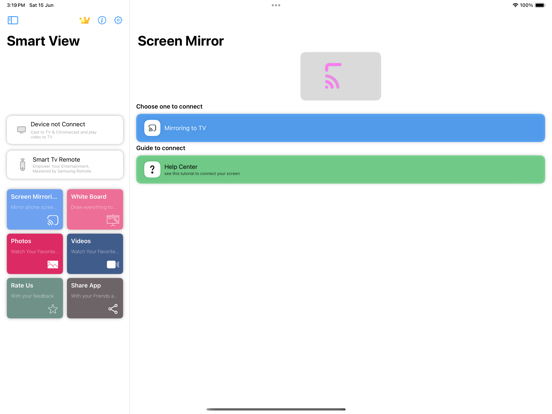Start Mirroring to TV
The image size is (552, 414).
(x=340, y=128)
